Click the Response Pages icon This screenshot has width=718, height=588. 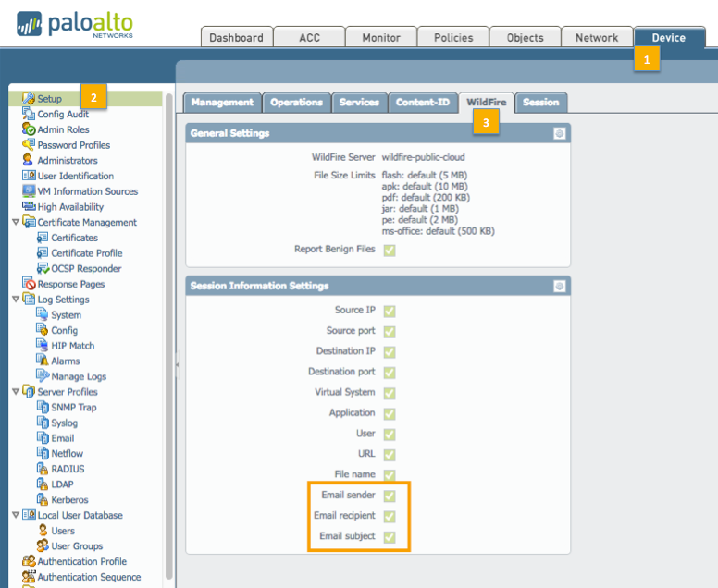29,284
